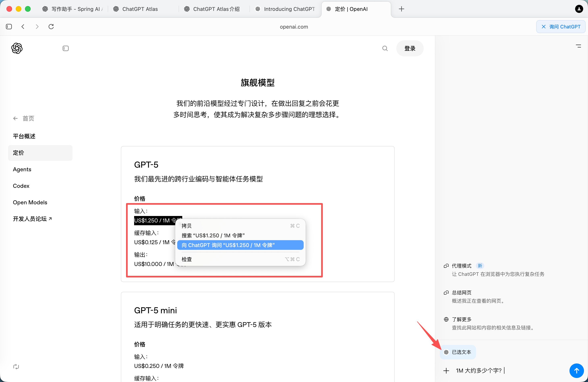Enable 代理模式 agent mode option

click(x=461, y=266)
